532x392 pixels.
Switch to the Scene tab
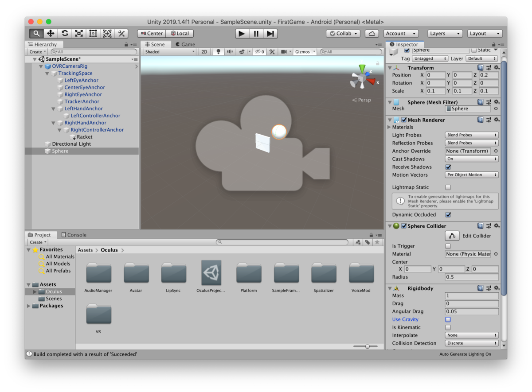click(x=155, y=44)
